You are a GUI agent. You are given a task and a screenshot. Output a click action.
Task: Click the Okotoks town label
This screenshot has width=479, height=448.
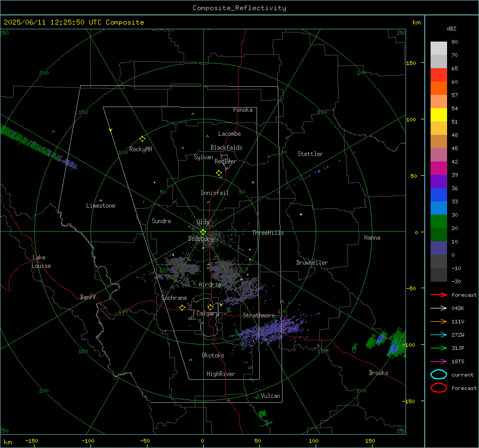[213, 355]
